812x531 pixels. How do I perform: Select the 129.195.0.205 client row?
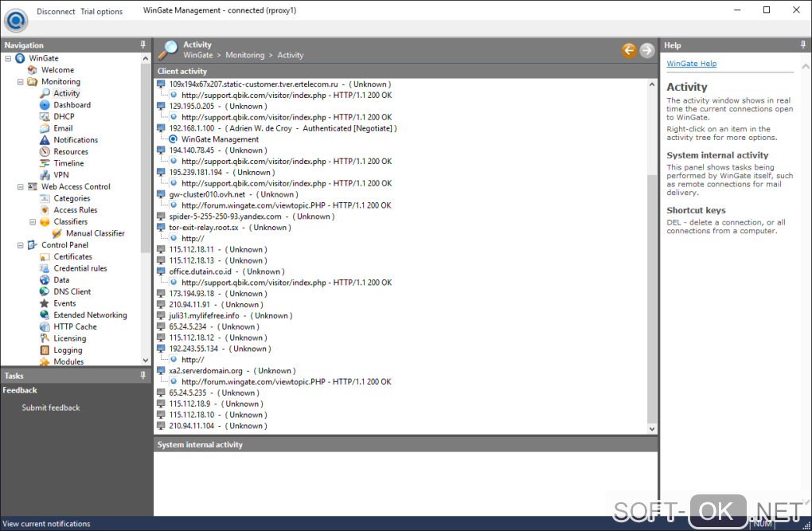218,106
